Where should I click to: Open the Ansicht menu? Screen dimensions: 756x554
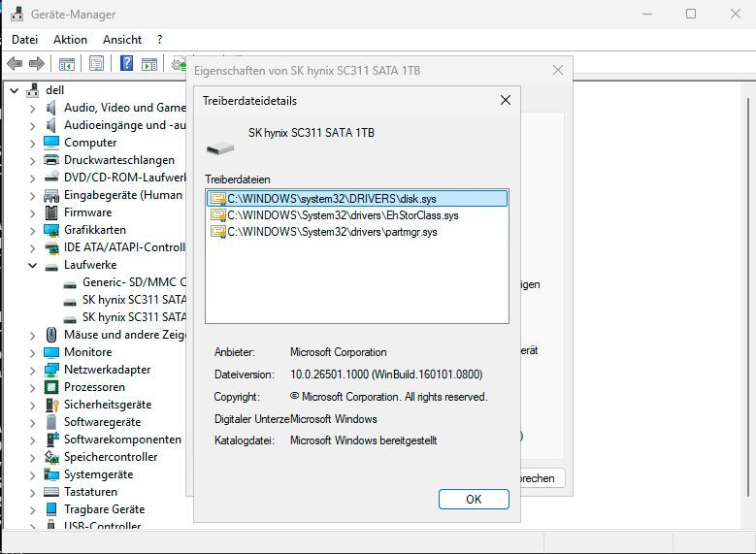(x=122, y=40)
